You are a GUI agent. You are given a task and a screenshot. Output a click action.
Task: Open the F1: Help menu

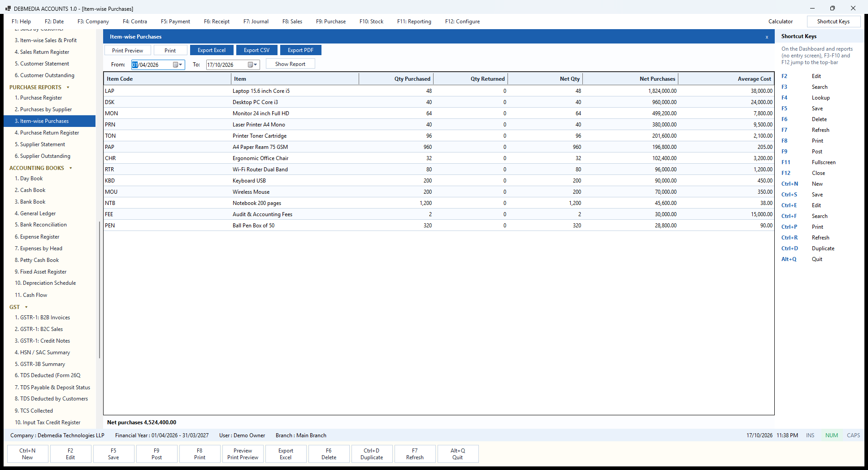coord(21,22)
